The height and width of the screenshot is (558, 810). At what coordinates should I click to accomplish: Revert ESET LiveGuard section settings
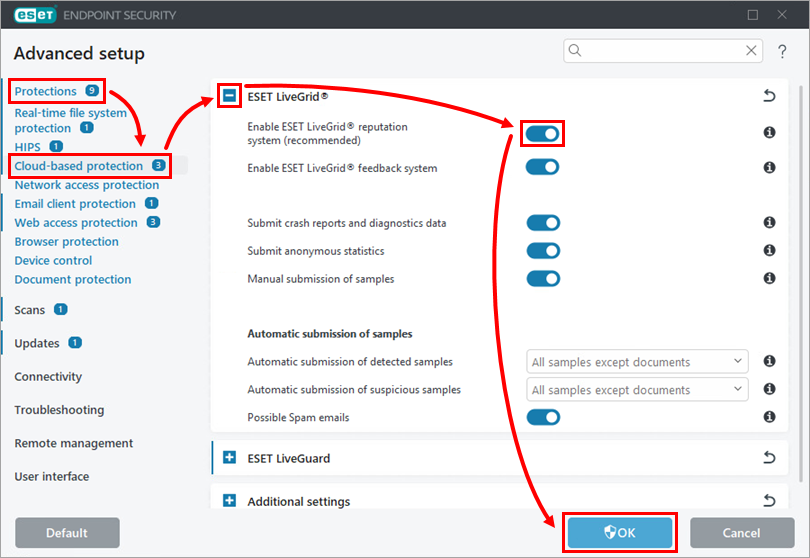point(769,457)
